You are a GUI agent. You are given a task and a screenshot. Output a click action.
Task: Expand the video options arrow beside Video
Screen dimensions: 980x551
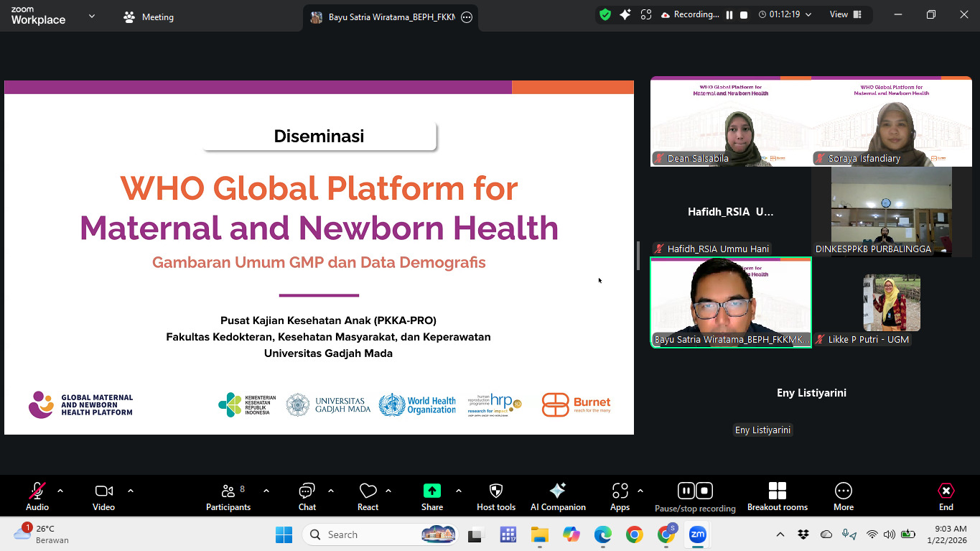click(131, 491)
